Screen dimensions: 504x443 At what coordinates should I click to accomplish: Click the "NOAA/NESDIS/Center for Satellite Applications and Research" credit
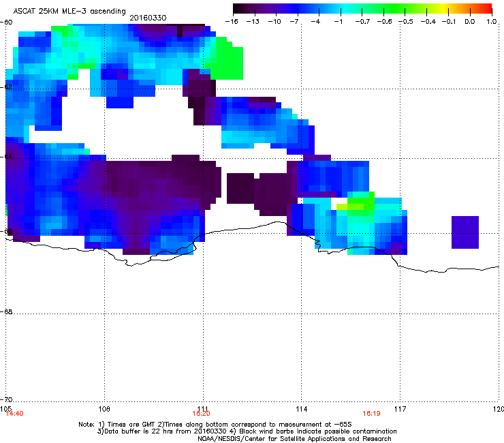coord(294,439)
